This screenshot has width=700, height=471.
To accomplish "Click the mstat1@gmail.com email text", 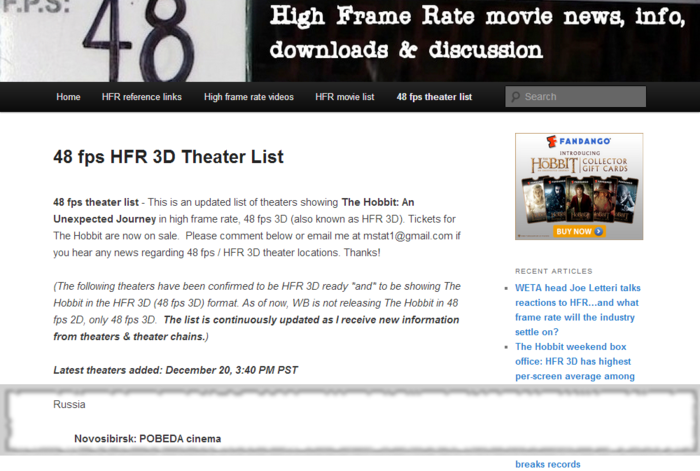I will (408, 236).
